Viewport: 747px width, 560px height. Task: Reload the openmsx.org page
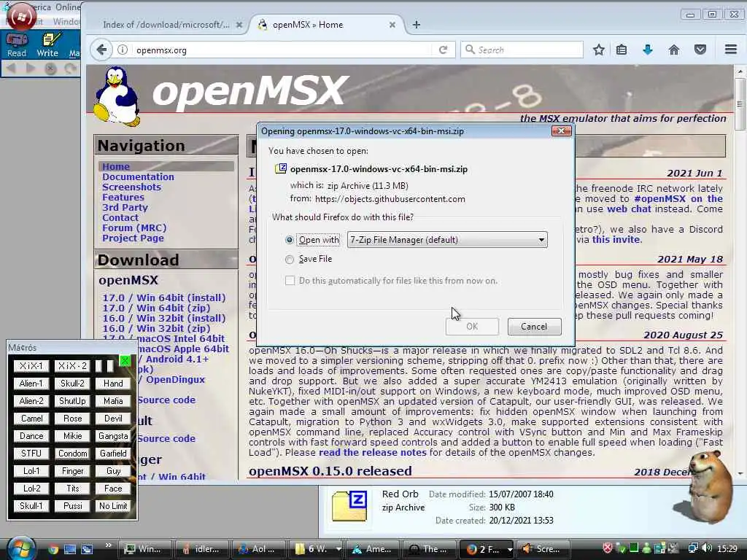[x=443, y=50]
